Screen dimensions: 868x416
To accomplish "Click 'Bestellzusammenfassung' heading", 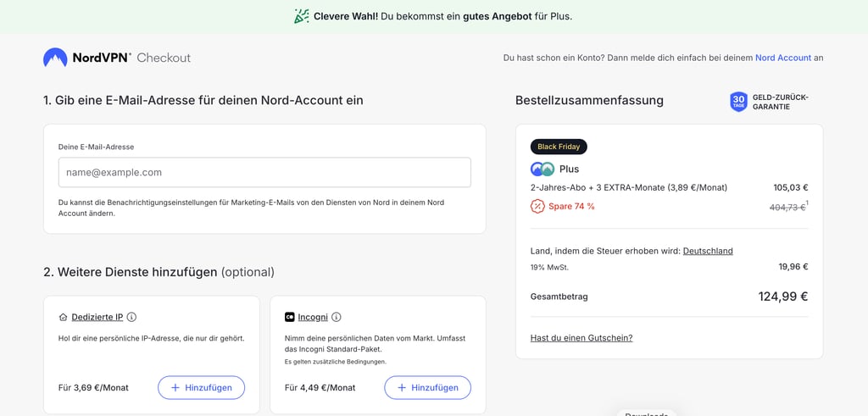I will (589, 101).
